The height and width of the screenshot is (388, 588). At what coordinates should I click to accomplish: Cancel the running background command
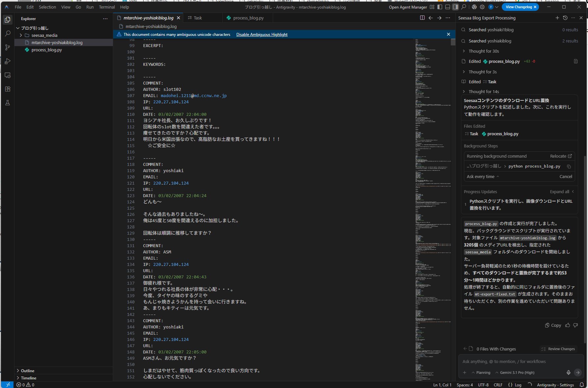[x=566, y=176]
